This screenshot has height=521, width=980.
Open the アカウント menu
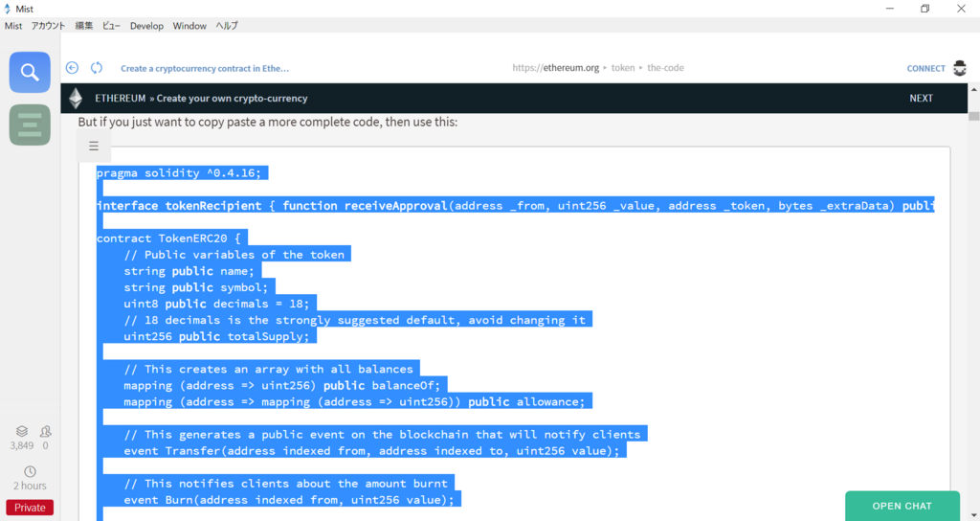click(48, 26)
